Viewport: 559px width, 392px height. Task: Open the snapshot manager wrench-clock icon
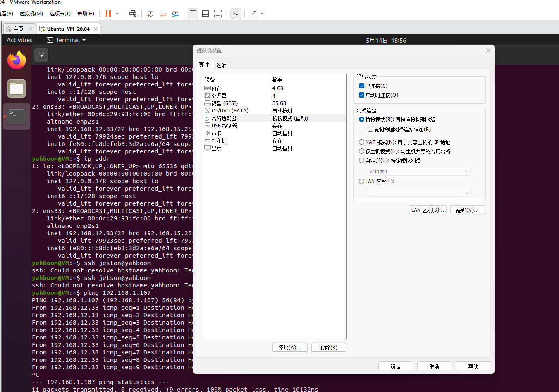coord(175,14)
